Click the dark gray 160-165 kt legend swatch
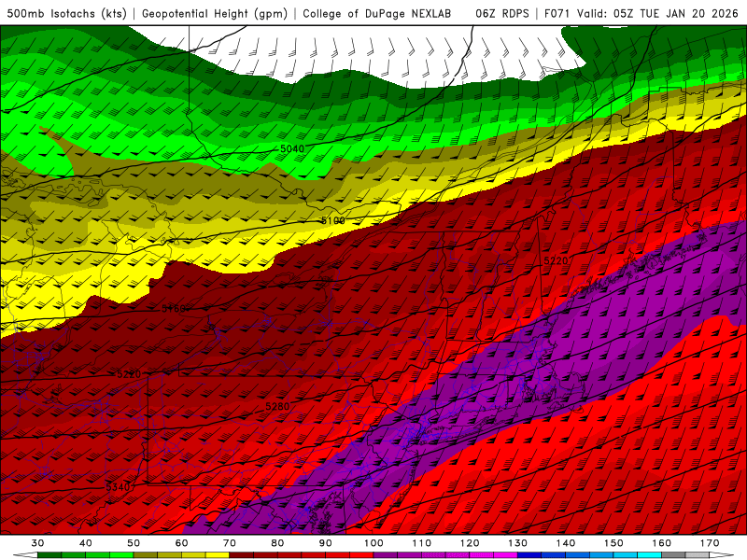 coord(673,555)
